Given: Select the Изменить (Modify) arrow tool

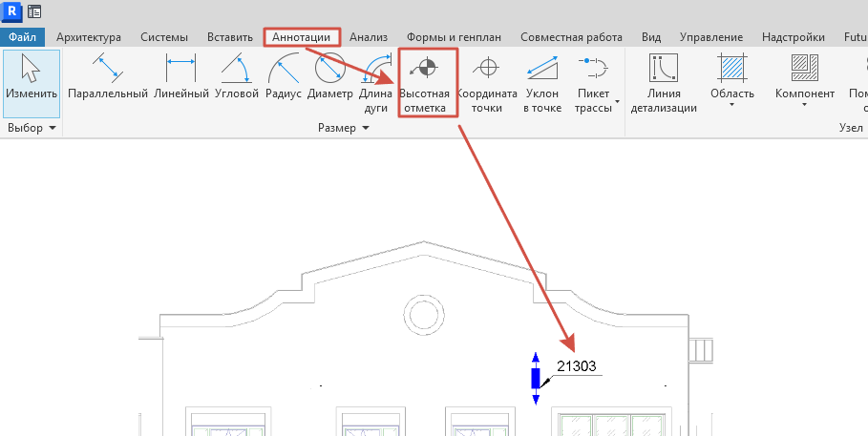Looking at the screenshot, I should (x=32, y=83).
